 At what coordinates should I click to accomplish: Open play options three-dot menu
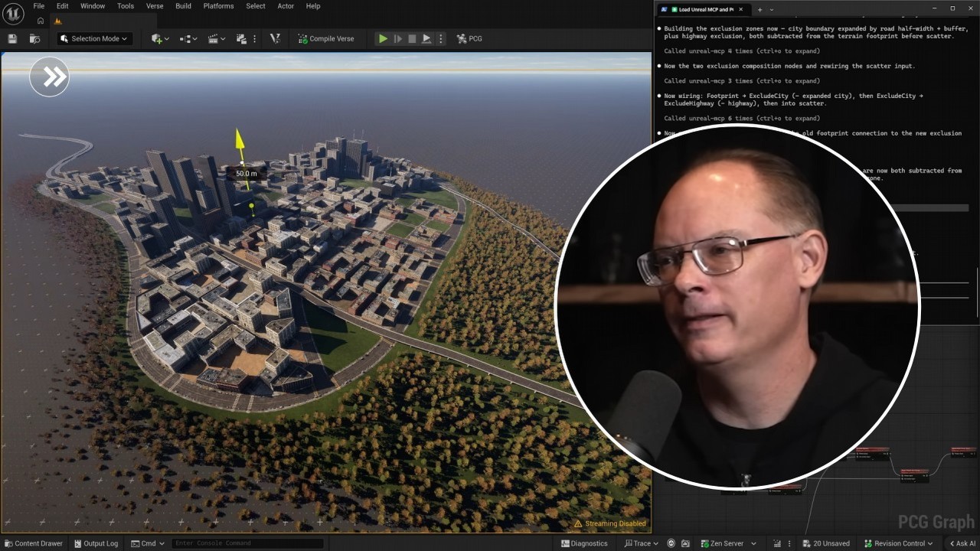[x=440, y=38]
